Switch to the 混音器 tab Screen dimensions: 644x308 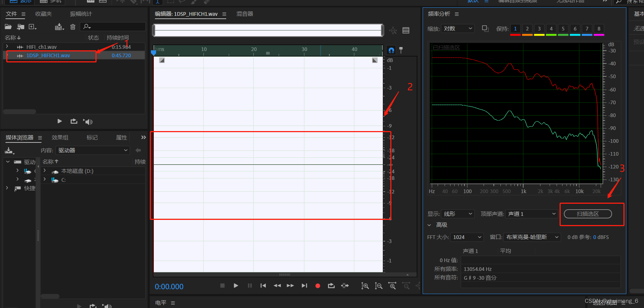pyautogui.click(x=245, y=14)
